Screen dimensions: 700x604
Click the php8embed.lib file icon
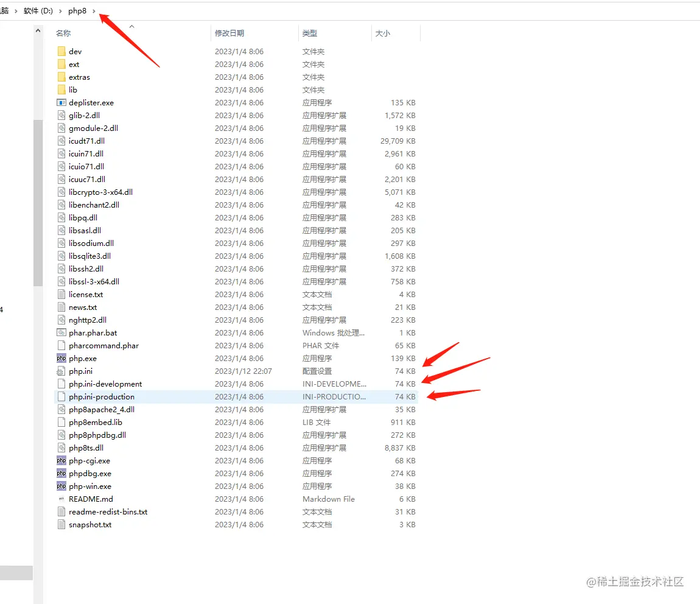(61, 423)
